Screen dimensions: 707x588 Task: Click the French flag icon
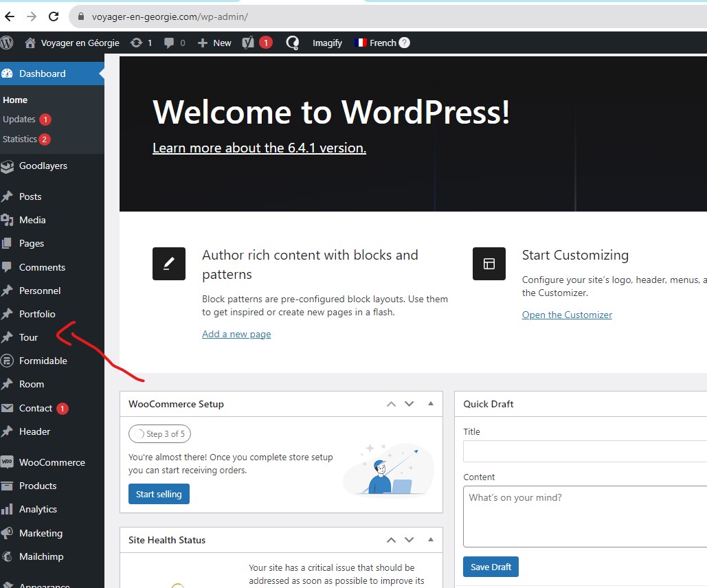[x=360, y=43]
